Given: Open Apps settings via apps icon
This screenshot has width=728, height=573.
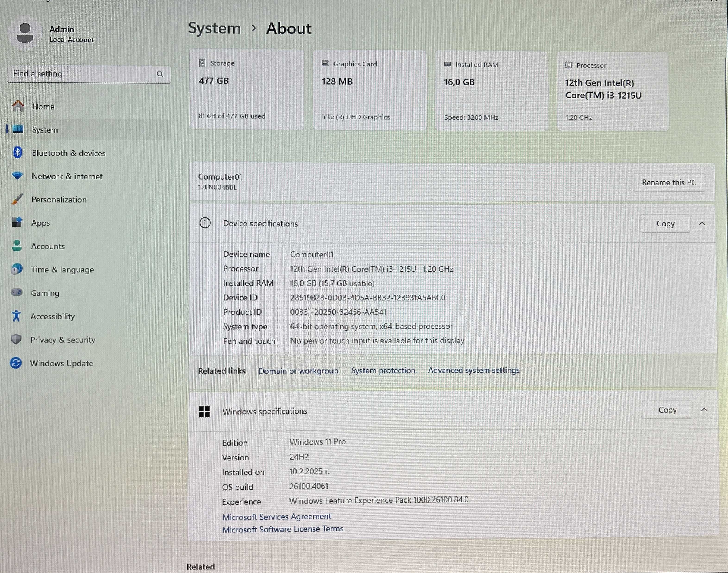Looking at the screenshot, I should pos(17,222).
